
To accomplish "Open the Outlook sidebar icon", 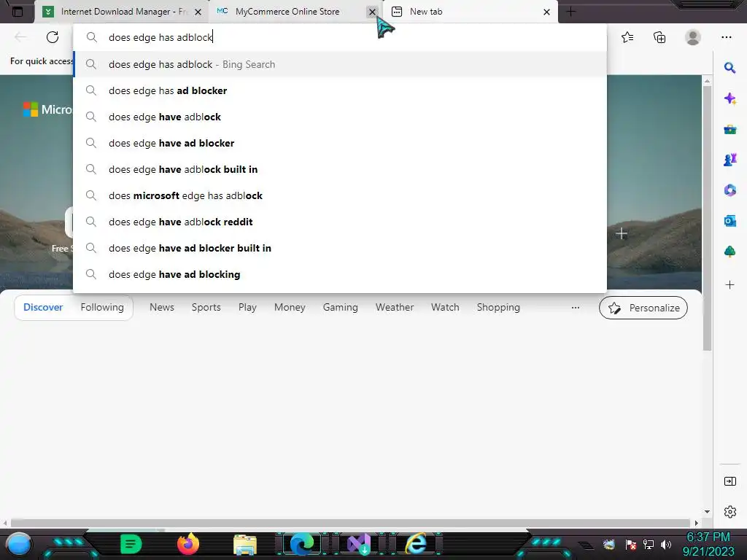I will pos(729,221).
